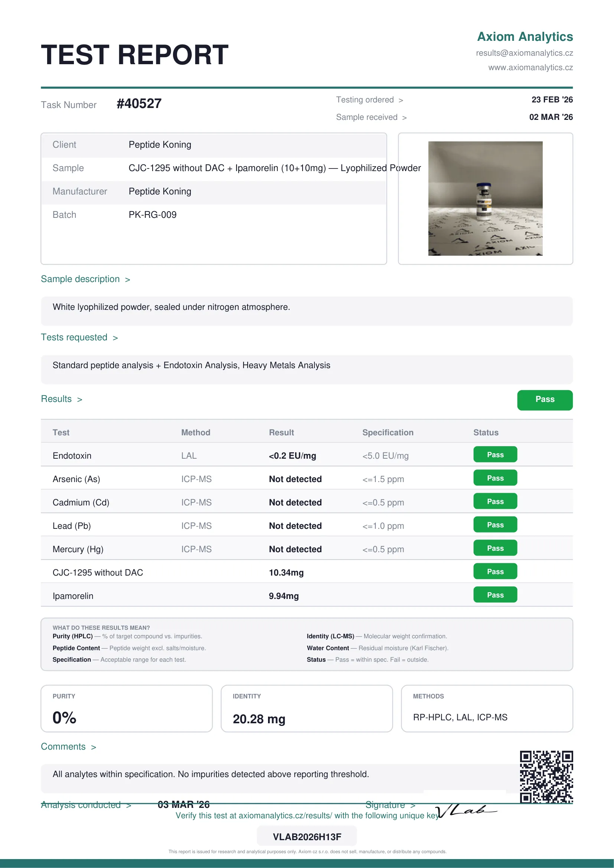
Task: Click the <=1.5 ppm specification
Action: (383, 479)
